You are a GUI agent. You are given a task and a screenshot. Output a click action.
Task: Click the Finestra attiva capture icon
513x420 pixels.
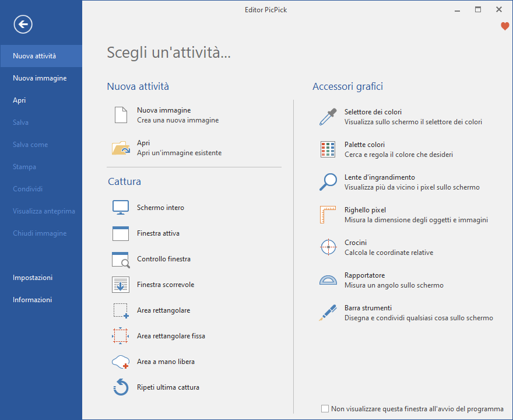pos(121,233)
